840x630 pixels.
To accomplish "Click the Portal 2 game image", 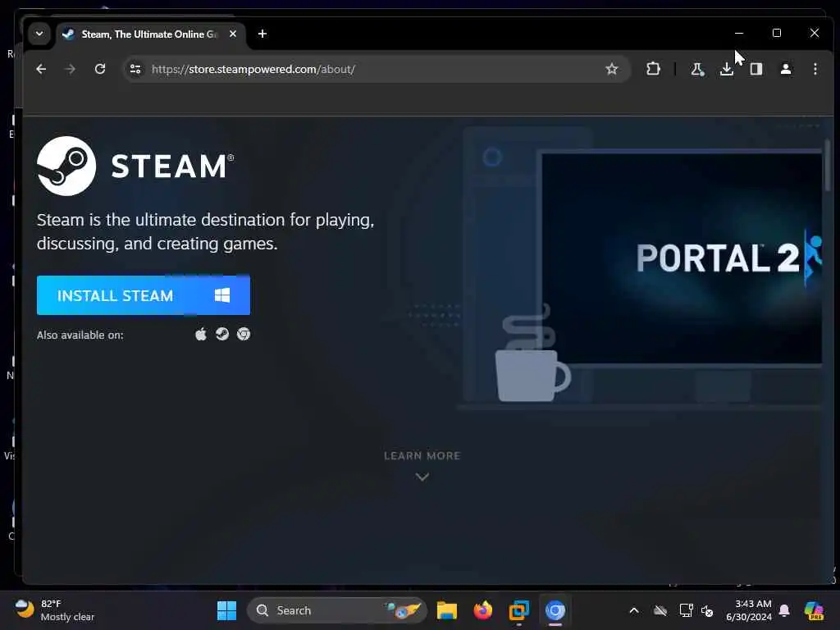I will coord(682,258).
